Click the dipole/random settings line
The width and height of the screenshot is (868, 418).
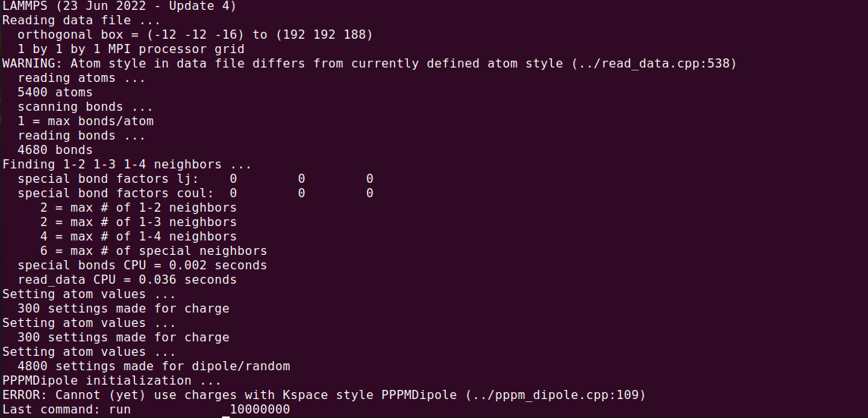click(x=153, y=366)
